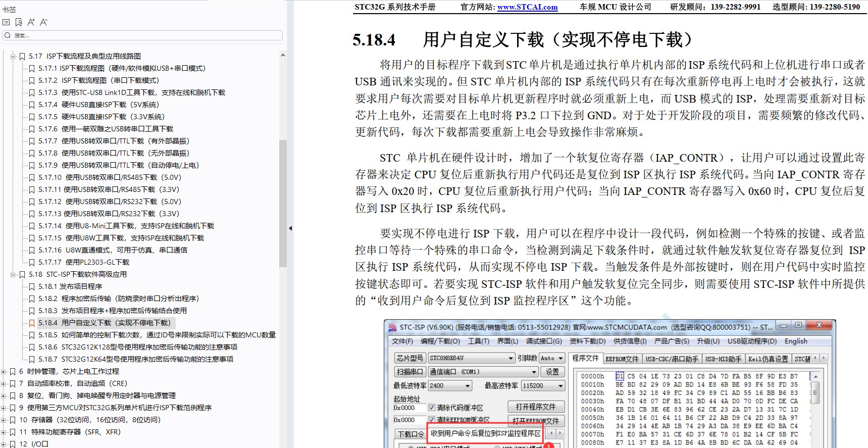Toggle 清除EEPROM缓冲区 checkbox in STC-ISP image

(432, 420)
